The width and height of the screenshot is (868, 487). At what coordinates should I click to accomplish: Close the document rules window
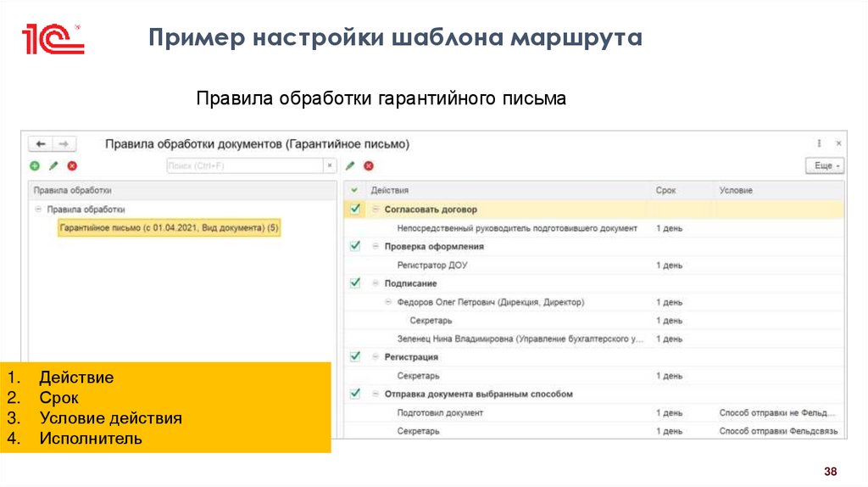(838, 143)
